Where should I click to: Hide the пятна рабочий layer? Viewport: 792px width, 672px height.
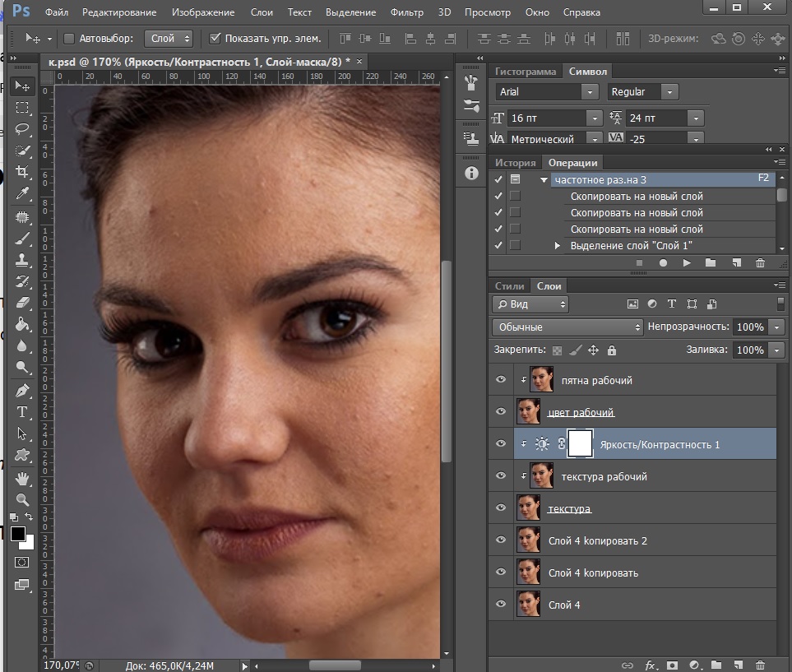tap(501, 379)
